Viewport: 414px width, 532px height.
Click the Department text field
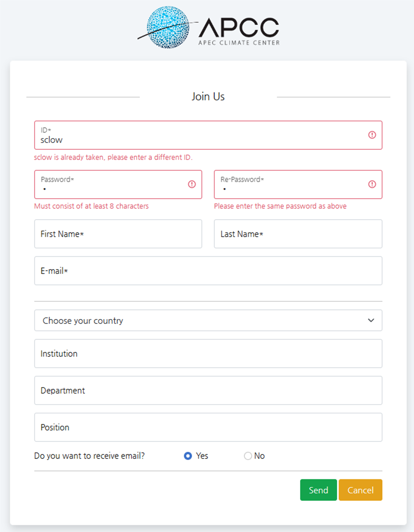click(208, 390)
